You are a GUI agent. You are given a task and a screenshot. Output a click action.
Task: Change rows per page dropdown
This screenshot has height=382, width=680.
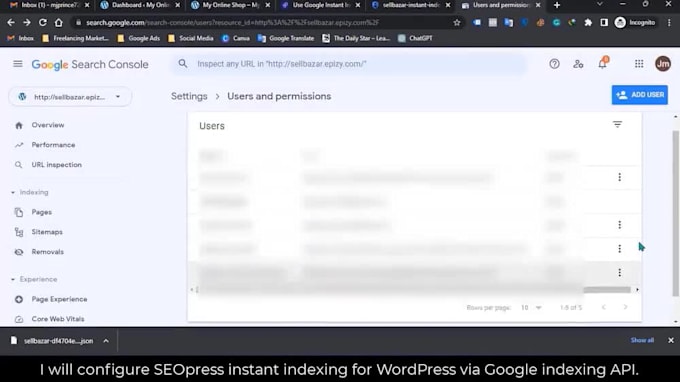531,307
